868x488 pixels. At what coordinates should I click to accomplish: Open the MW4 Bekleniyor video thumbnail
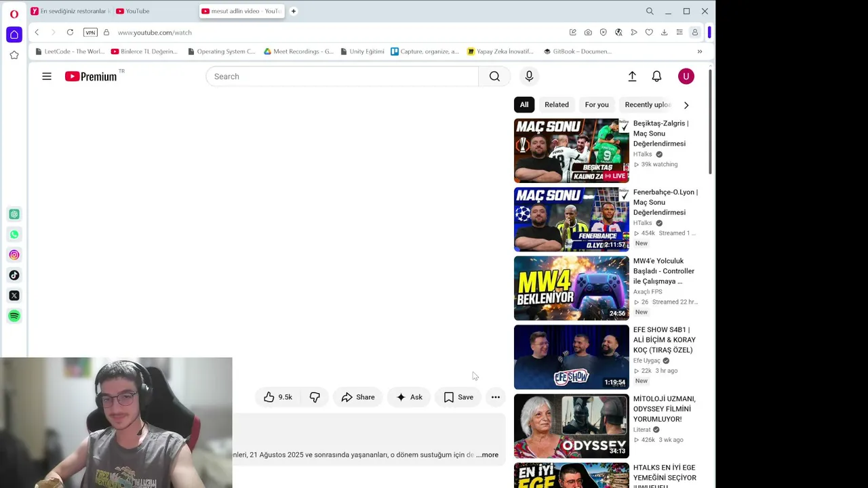coord(571,288)
